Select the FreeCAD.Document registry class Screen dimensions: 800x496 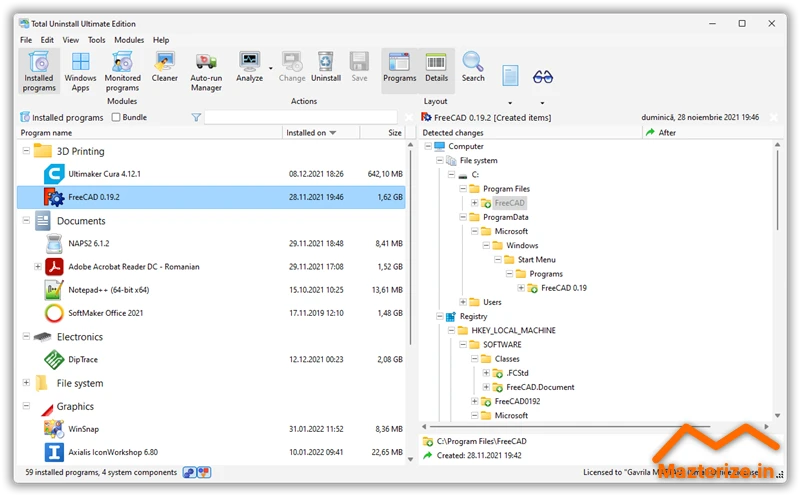(540, 387)
